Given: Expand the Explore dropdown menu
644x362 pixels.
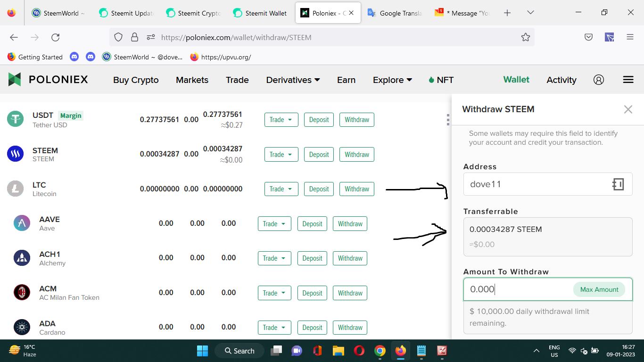Looking at the screenshot, I should coord(392,80).
